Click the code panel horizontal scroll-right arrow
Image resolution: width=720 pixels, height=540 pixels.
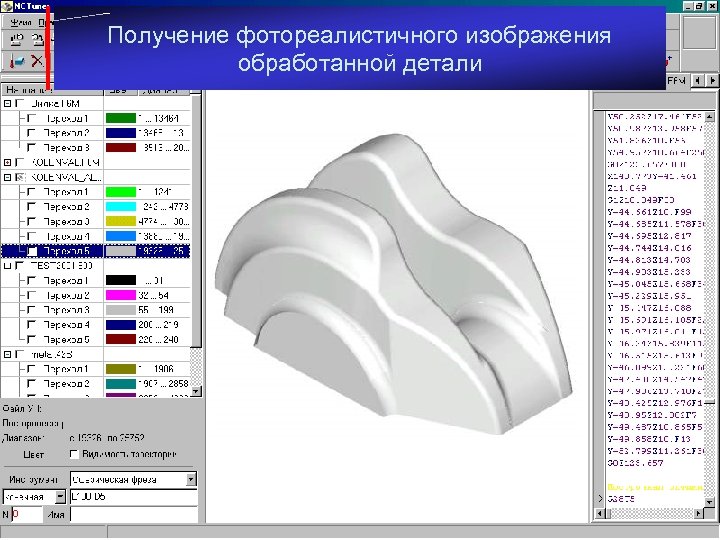tap(698, 513)
